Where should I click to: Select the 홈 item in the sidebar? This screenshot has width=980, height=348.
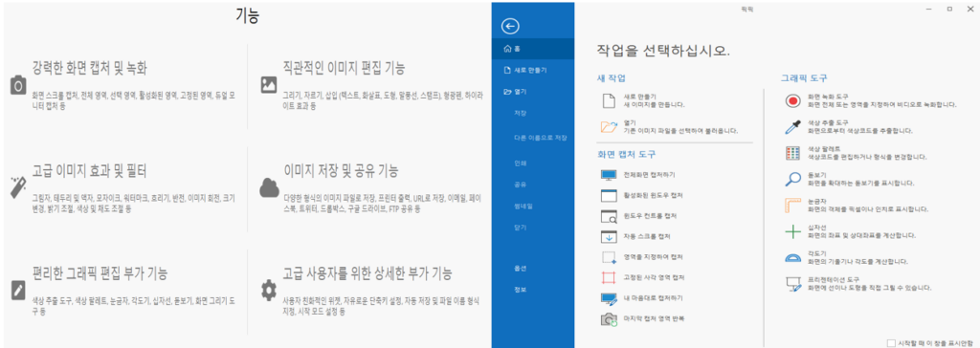pyautogui.click(x=532, y=49)
